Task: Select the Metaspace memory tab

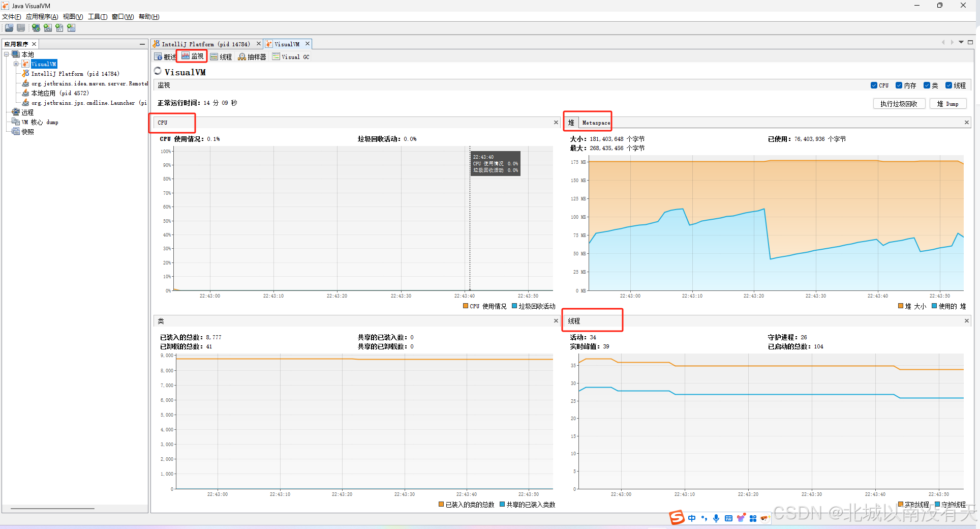Action: point(595,123)
